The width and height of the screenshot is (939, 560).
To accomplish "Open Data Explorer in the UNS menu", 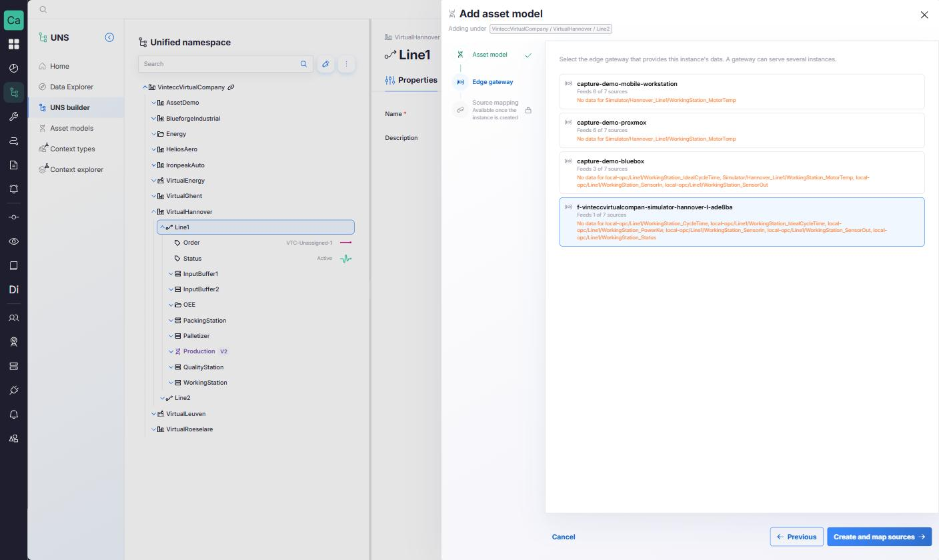I will (76, 87).
